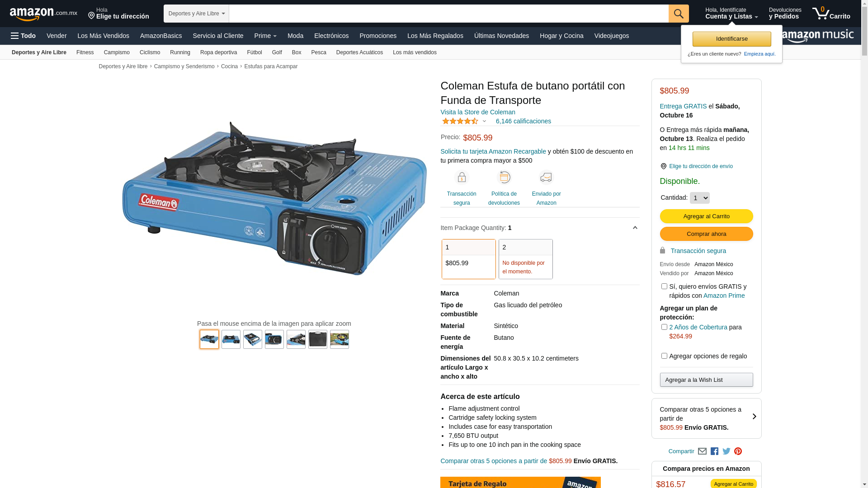
Task: Click Agregar al Carrito button
Action: pyautogui.click(x=706, y=216)
